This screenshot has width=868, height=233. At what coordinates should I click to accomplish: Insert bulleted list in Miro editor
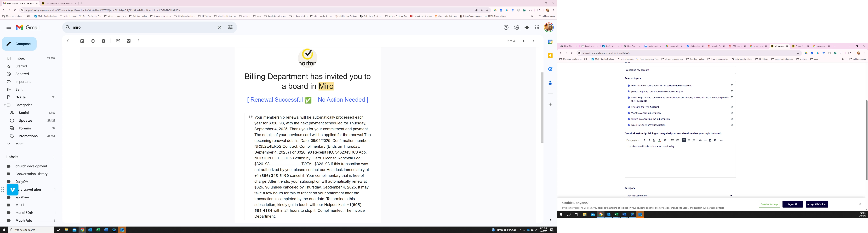coord(672,140)
